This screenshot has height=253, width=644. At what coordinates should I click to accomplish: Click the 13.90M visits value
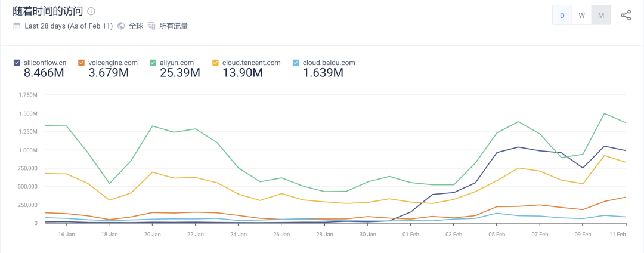(242, 73)
